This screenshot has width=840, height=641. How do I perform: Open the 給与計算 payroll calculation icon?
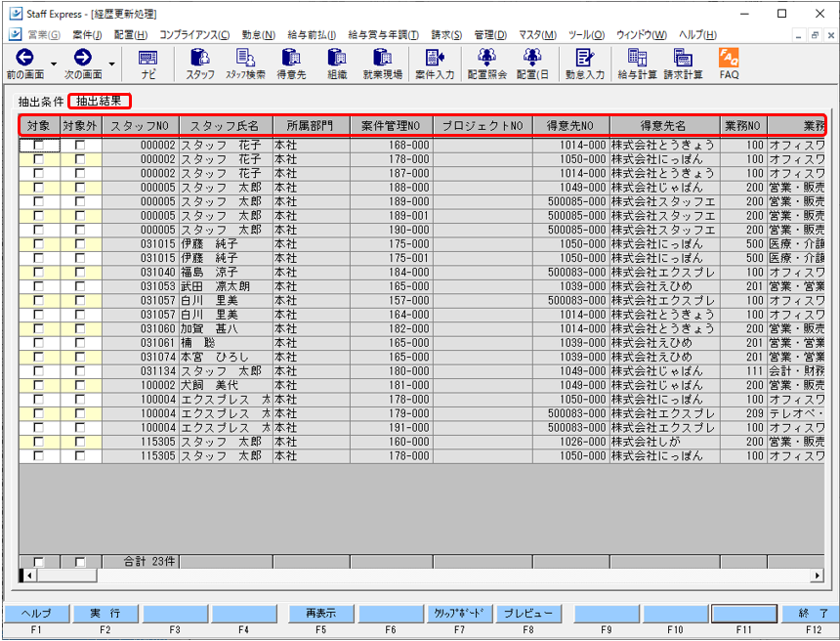pyautogui.click(x=637, y=64)
